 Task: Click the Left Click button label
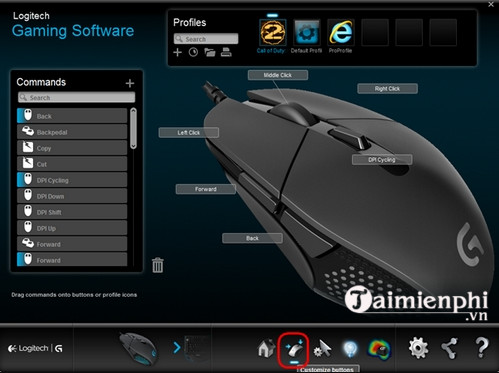189,132
